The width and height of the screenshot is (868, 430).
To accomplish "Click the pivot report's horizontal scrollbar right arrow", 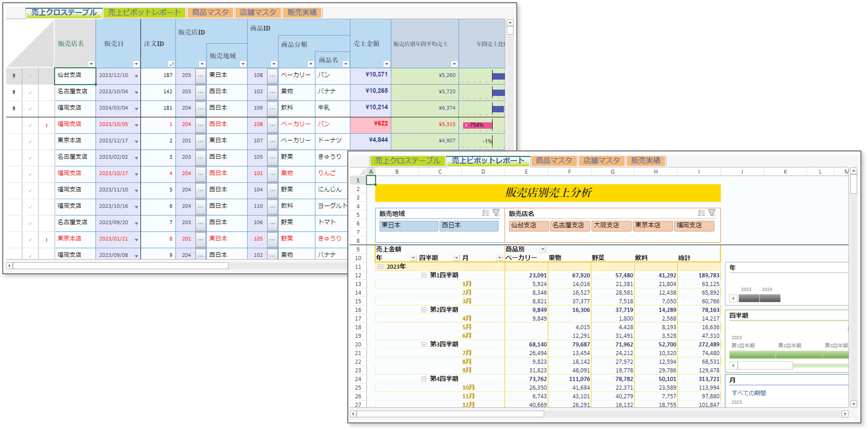I will click(845, 414).
